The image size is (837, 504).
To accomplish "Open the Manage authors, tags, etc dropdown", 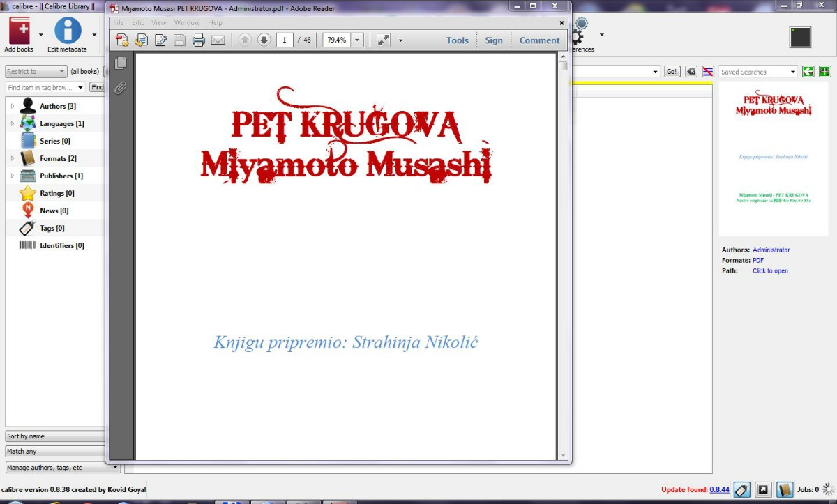I will (63, 467).
